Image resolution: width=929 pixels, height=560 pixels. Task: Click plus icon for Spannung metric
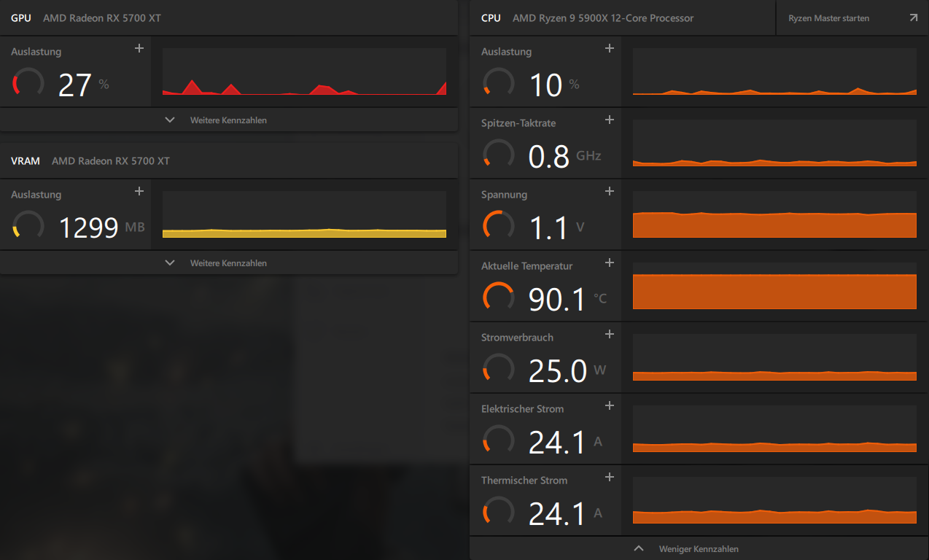[x=610, y=191]
